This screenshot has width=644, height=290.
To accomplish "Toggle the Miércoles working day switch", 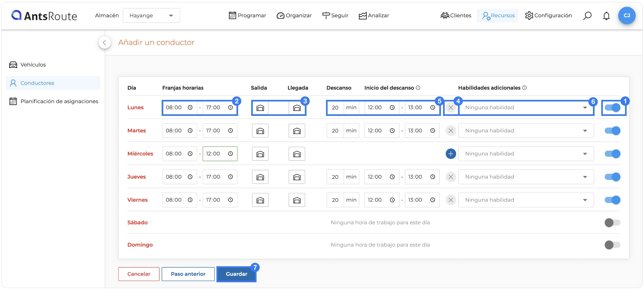I will click(x=612, y=154).
